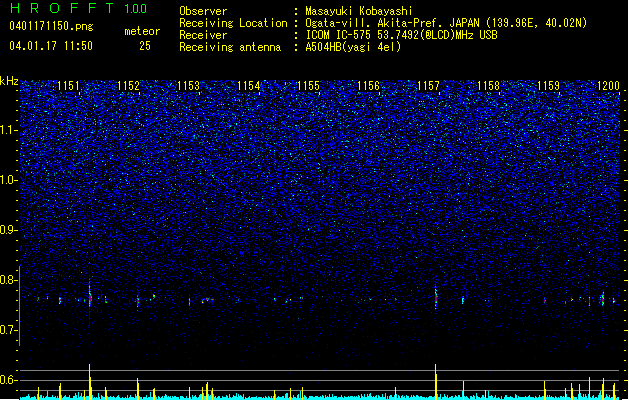Select the file name 0401171150.png
The image size is (629, 400).
pyautogui.click(x=51, y=26)
